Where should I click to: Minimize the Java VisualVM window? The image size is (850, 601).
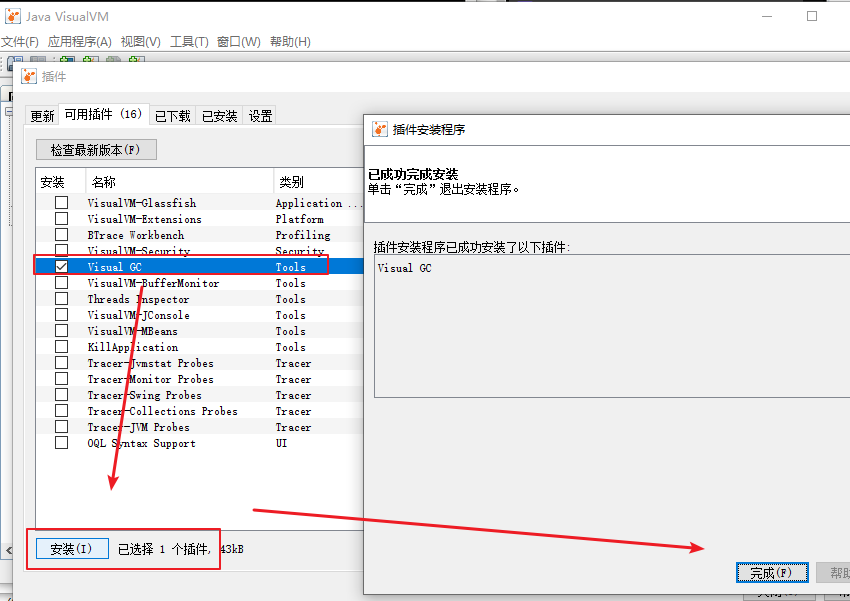point(767,16)
